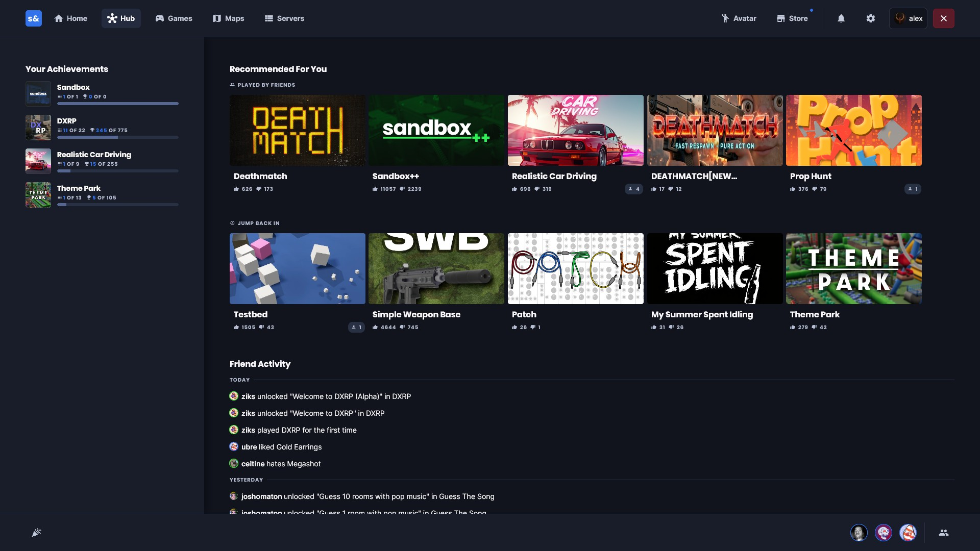Select Theme Park in Your Achievements
This screenshot has width=980, height=551.
(x=79, y=188)
